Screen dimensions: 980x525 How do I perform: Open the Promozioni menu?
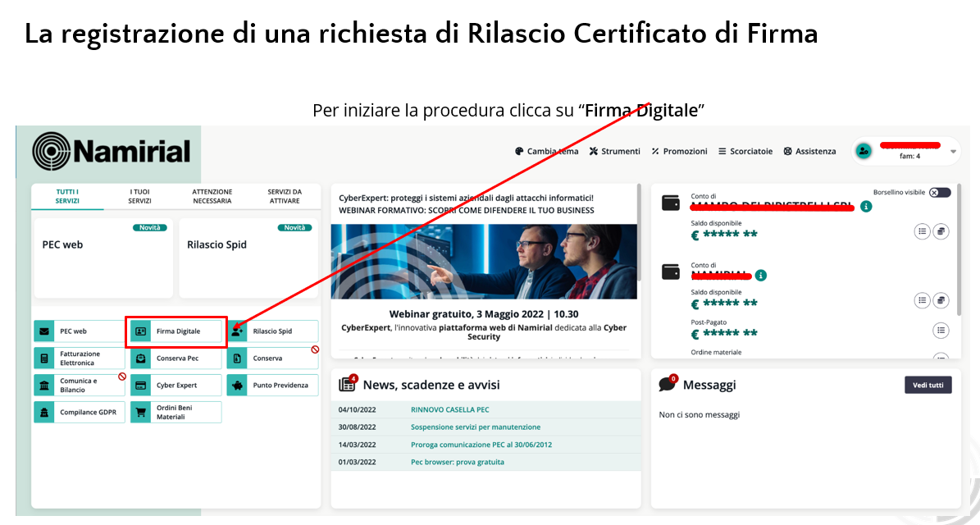(x=679, y=151)
